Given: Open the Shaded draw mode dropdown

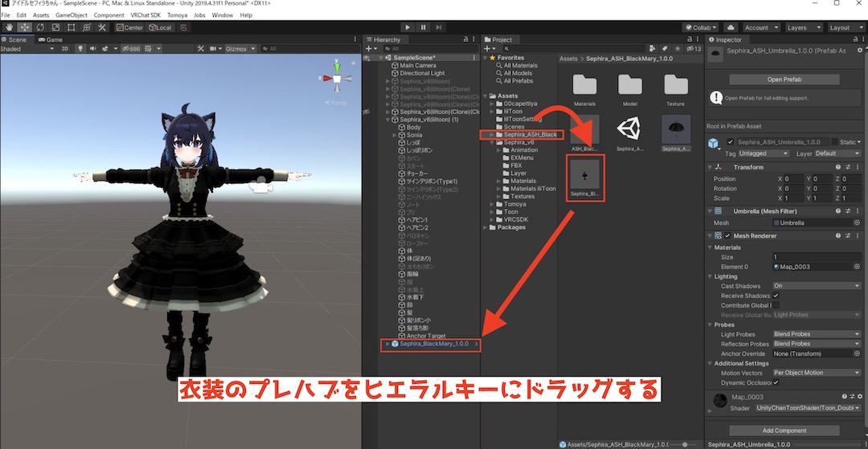Looking at the screenshot, I should coord(27,49).
